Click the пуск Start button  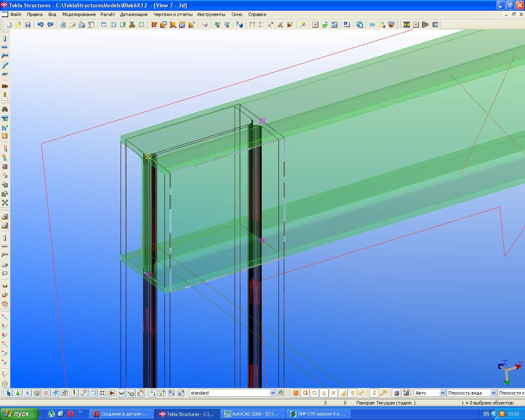(x=19, y=414)
